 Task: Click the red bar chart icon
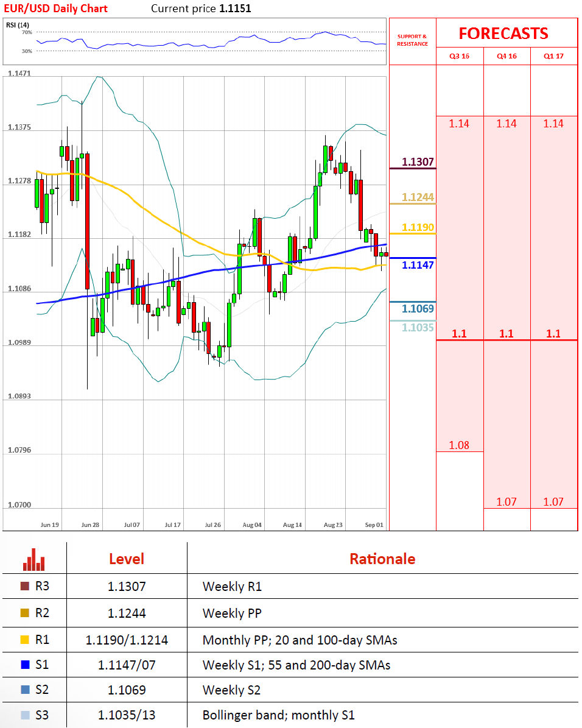(x=34, y=559)
